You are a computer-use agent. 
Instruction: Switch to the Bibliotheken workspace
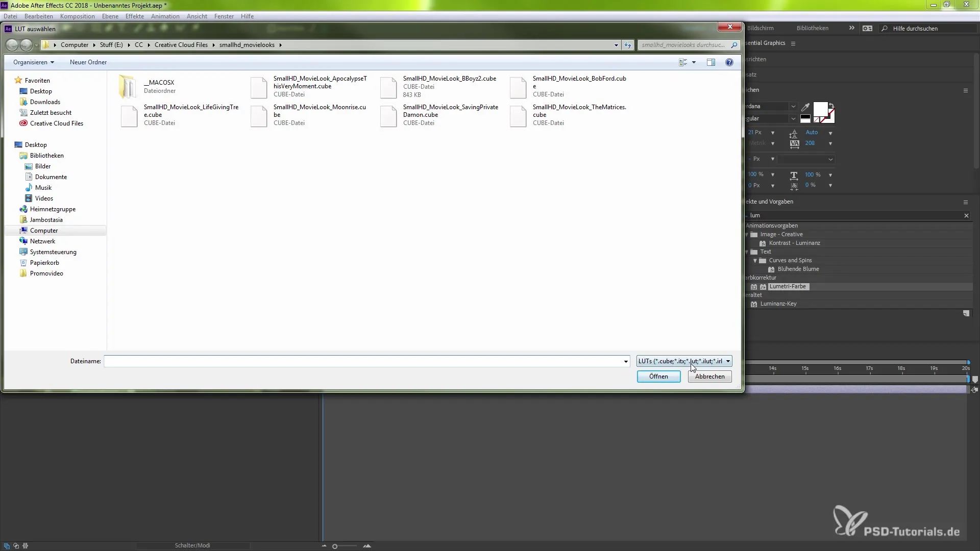coord(813,29)
